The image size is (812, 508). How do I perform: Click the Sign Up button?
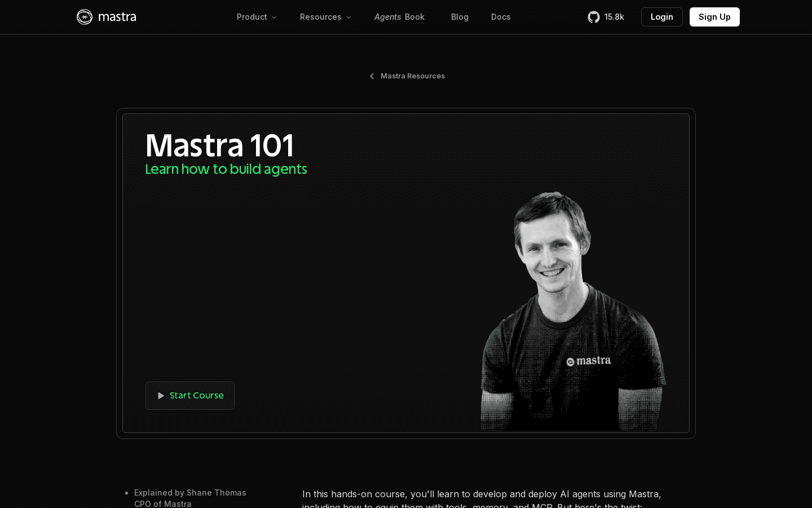714,17
